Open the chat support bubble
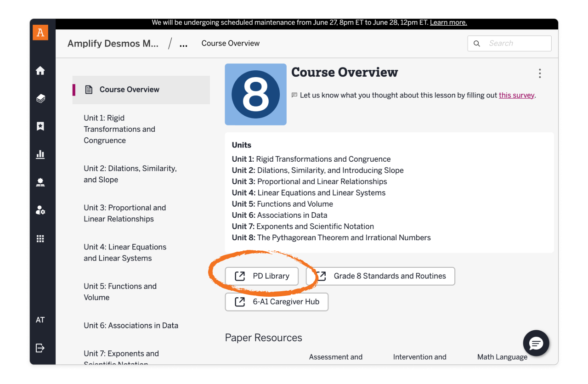This screenshot has width=588, height=384. (x=536, y=343)
